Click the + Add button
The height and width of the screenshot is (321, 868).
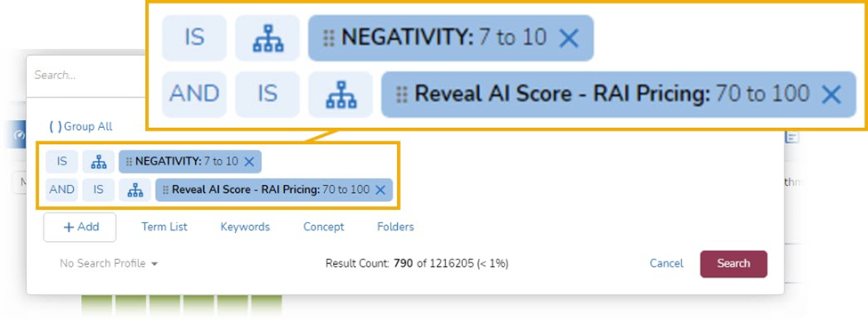80,227
